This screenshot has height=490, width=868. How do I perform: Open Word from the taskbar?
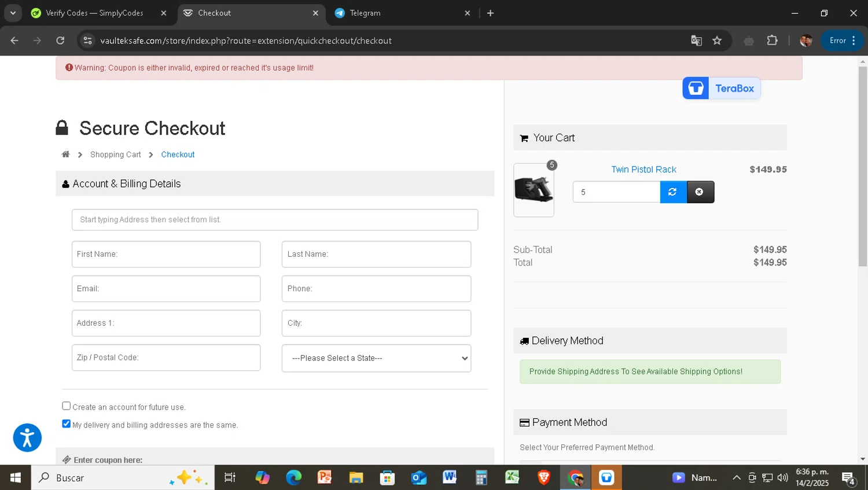click(x=450, y=478)
